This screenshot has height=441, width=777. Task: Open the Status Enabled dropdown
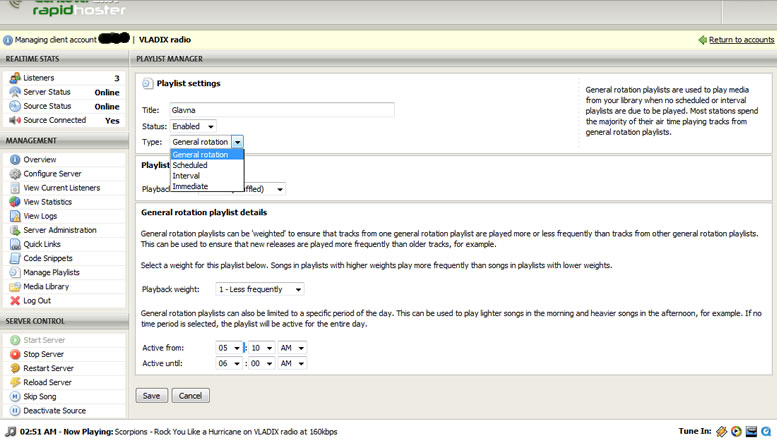point(193,127)
